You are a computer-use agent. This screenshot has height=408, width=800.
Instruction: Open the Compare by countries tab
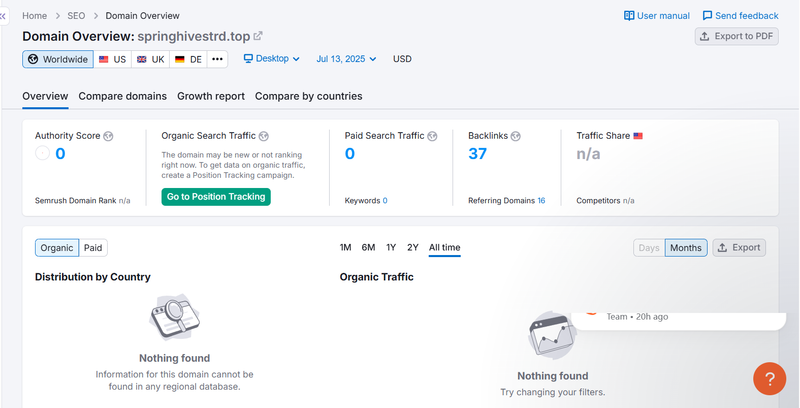point(309,96)
